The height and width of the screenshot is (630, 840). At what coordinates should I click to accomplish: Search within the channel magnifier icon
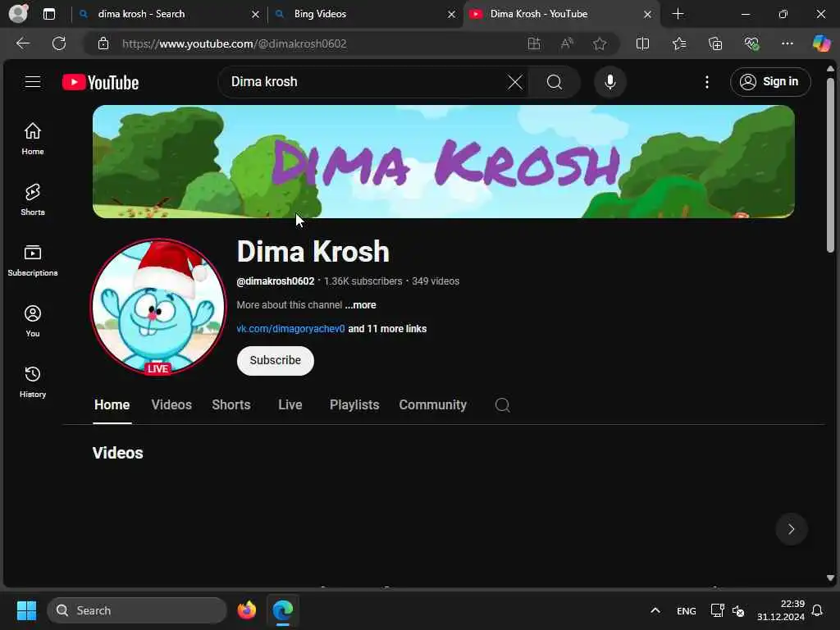point(502,405)
